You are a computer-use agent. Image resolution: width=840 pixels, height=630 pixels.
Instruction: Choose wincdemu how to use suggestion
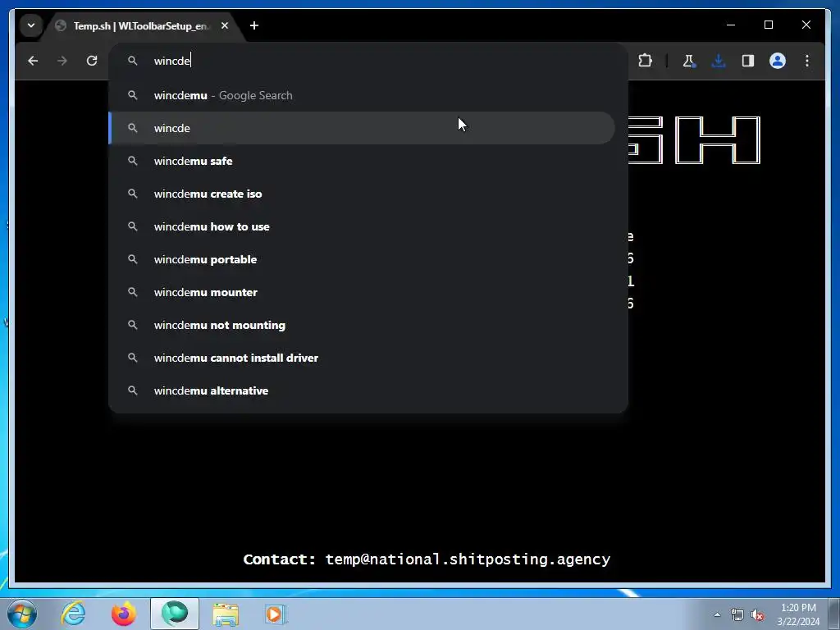click(362, 226)
